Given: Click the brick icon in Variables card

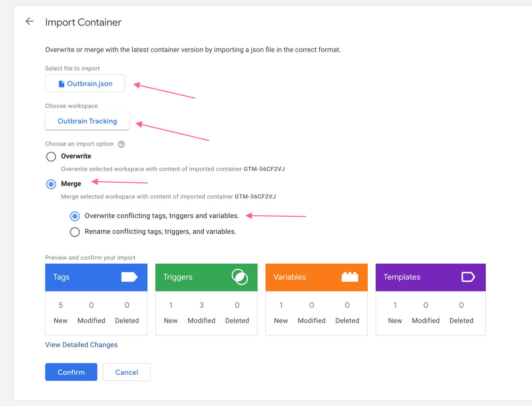Looking at the screenshot, I should 350,277.
